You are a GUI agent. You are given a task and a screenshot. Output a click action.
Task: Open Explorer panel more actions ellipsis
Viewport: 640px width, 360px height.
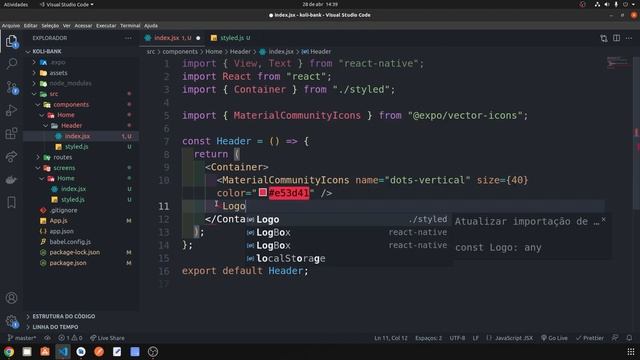[128, 38]
